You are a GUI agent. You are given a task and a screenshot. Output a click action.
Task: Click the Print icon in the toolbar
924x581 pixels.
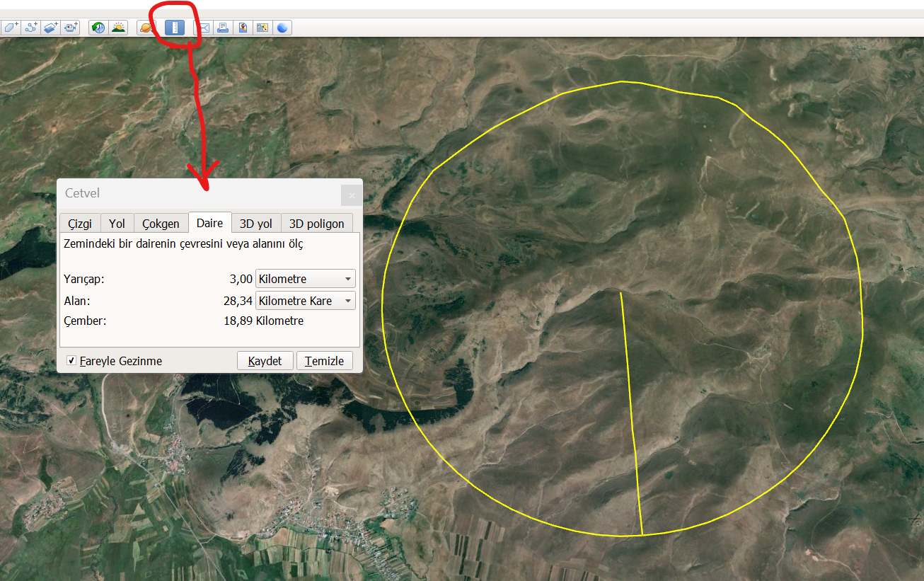pyautogui.click(x=223, y=28)
